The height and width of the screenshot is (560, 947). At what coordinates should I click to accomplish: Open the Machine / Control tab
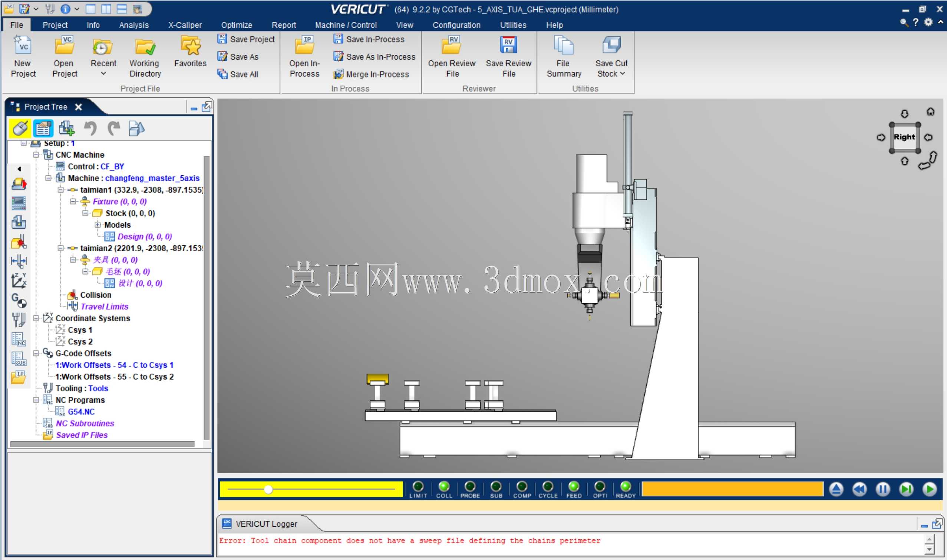pyautogui.click(x=346, y=25)
